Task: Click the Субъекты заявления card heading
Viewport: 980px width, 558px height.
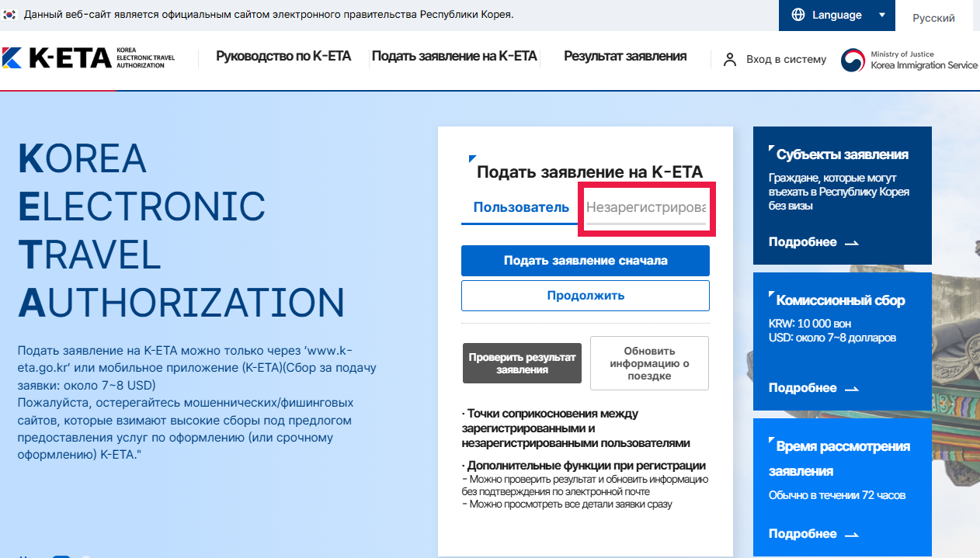Action: click(x=842, y=154)
